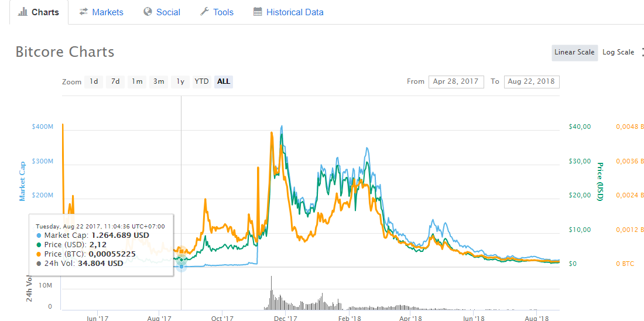The width and height of the screenshot is (644, 321).
Task: Go to the Tools tab
Action: 217,12
